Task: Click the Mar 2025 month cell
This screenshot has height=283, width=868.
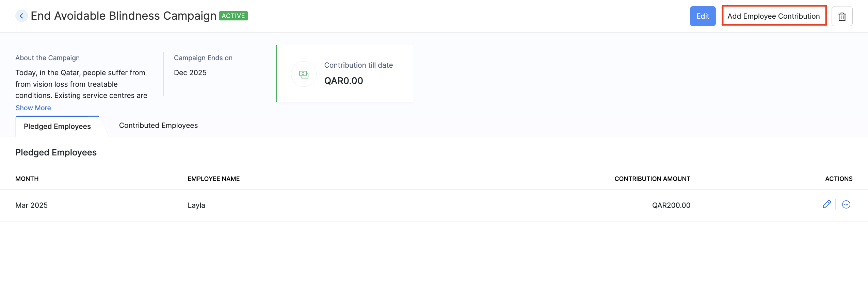Action: (31, 205)
